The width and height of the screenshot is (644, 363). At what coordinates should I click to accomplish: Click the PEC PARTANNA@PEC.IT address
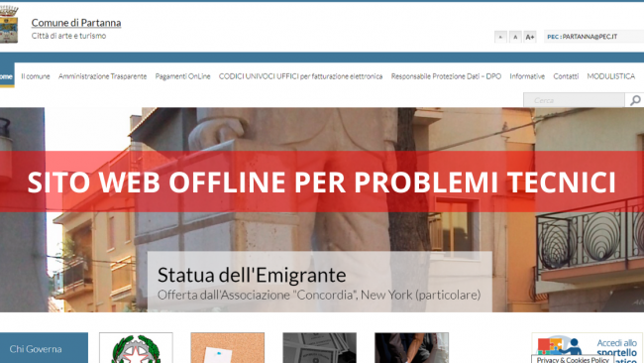(582, 37)
